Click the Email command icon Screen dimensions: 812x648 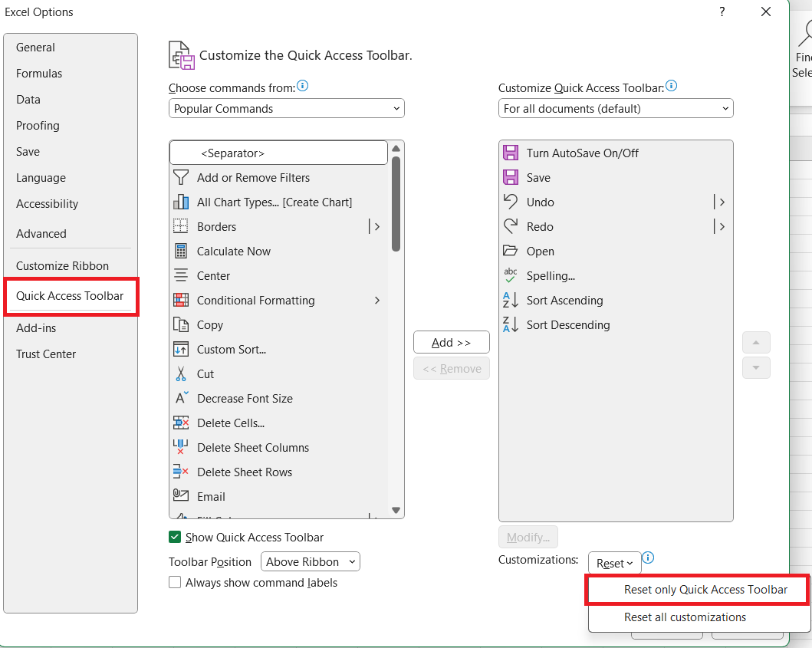tap(181, 495)
